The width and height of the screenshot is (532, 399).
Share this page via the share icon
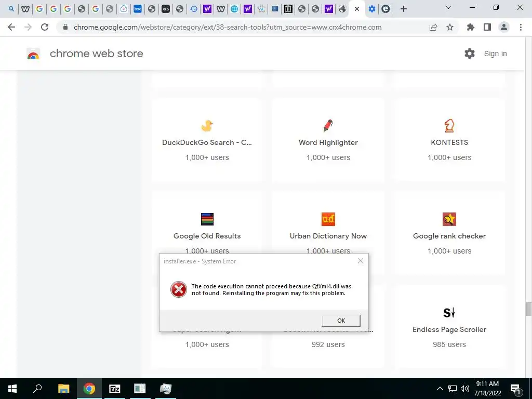click(x=433, y=27)
